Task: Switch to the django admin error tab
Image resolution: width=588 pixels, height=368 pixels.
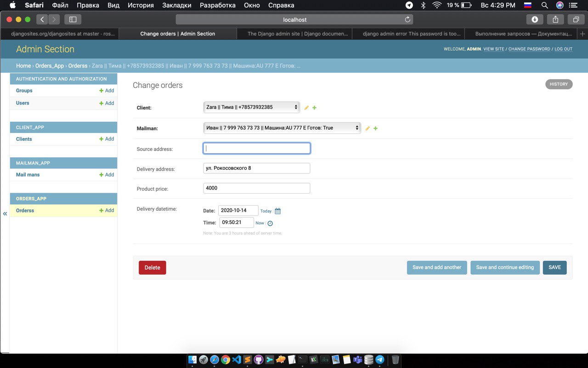Action: (408, 34)
